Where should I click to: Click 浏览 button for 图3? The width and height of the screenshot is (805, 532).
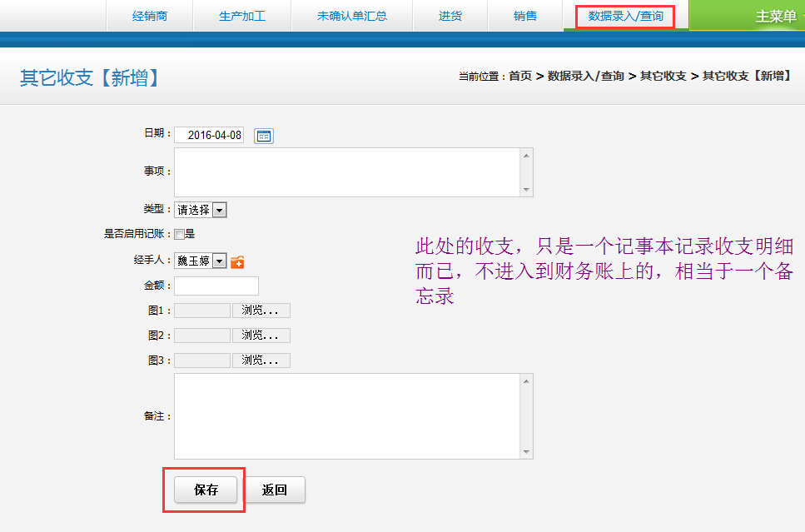point(261,361)
